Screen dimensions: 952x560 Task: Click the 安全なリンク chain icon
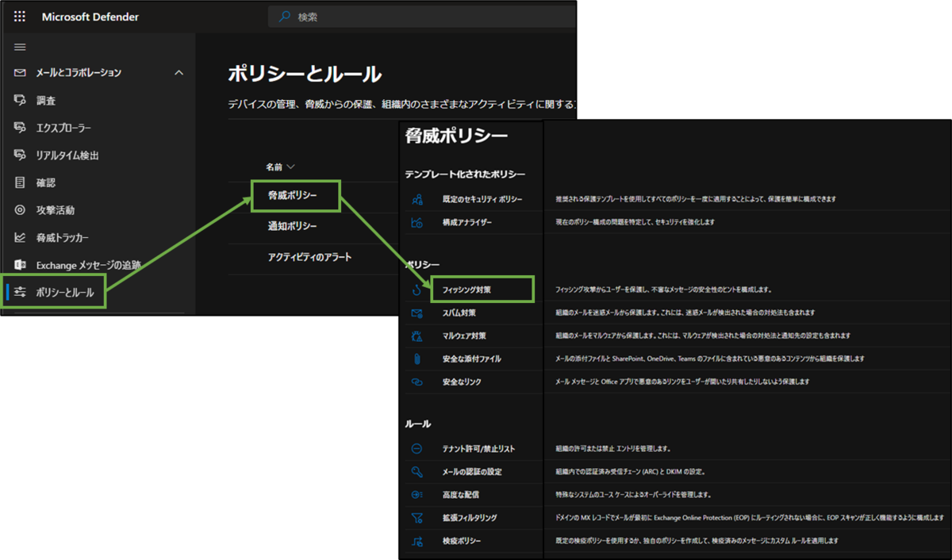point(417,382)
